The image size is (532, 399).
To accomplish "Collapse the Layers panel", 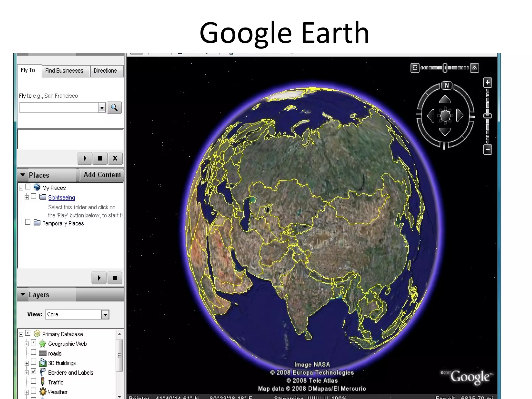I will pyautogui.click(x=23, y=294).
